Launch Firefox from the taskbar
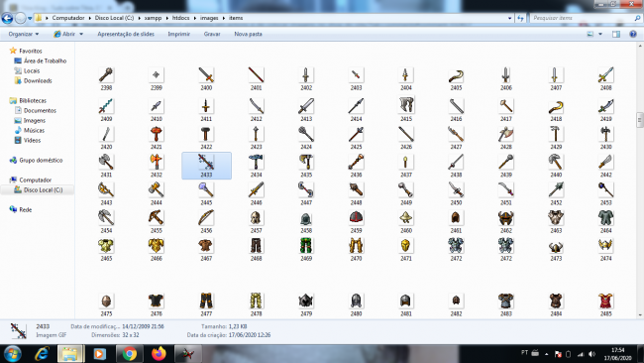644x363 pixels. point(159,353)
